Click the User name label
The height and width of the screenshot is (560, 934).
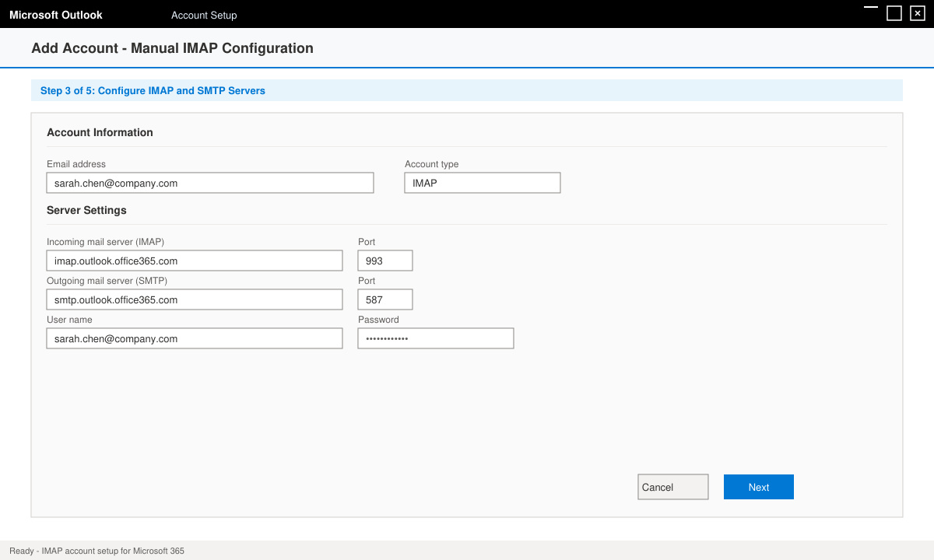(x=69, y=320)
